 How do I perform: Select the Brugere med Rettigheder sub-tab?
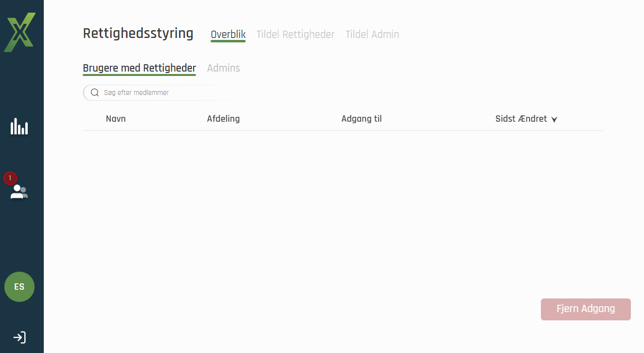(x=139, y=68)
